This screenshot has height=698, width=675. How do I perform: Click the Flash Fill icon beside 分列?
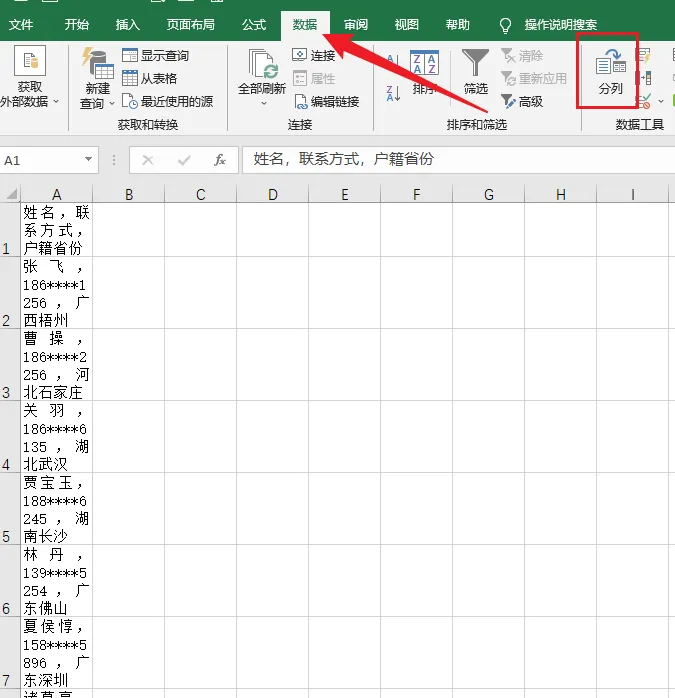pos(644,56)
